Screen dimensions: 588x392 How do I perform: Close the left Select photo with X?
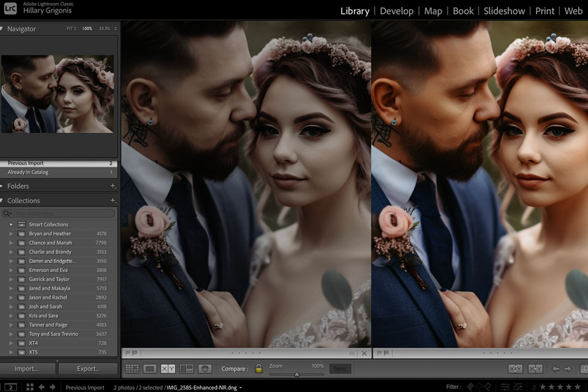[364, 353]
